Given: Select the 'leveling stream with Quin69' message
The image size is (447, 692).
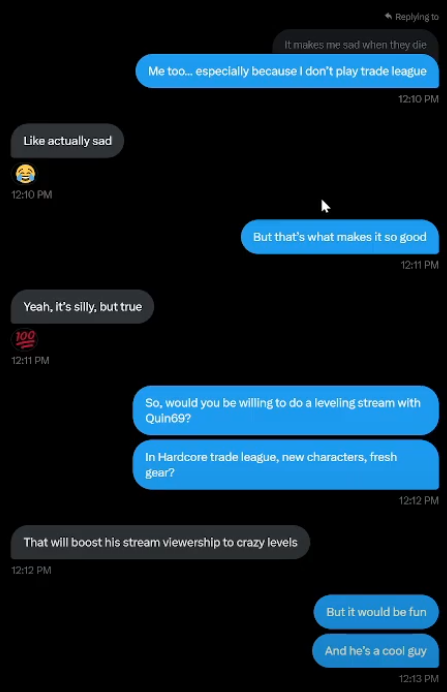Looking at the screenshot, I should pyautogui.click(x=286, y=410).
